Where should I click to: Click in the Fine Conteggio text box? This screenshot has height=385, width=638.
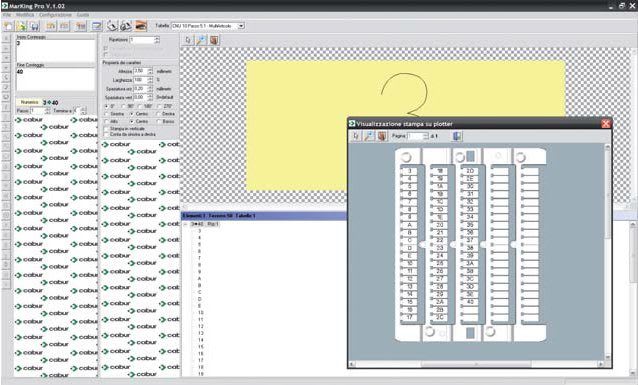point(55,79)
